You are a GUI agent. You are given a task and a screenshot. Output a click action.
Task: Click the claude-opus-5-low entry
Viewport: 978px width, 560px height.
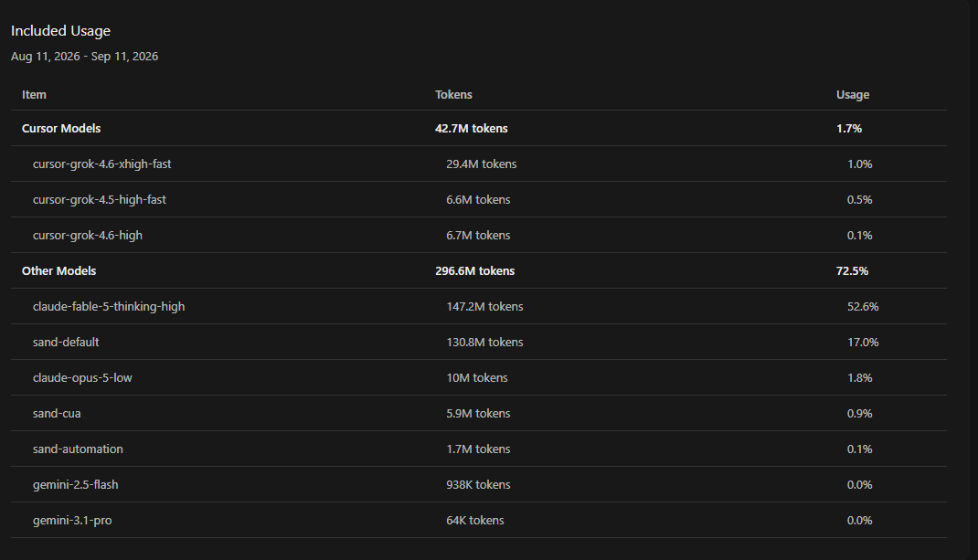tap(478, 377)
